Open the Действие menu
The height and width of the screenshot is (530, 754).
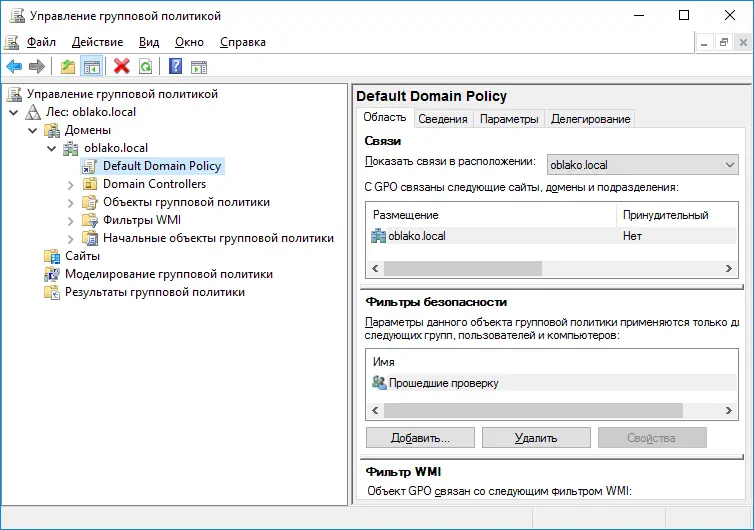97,42
